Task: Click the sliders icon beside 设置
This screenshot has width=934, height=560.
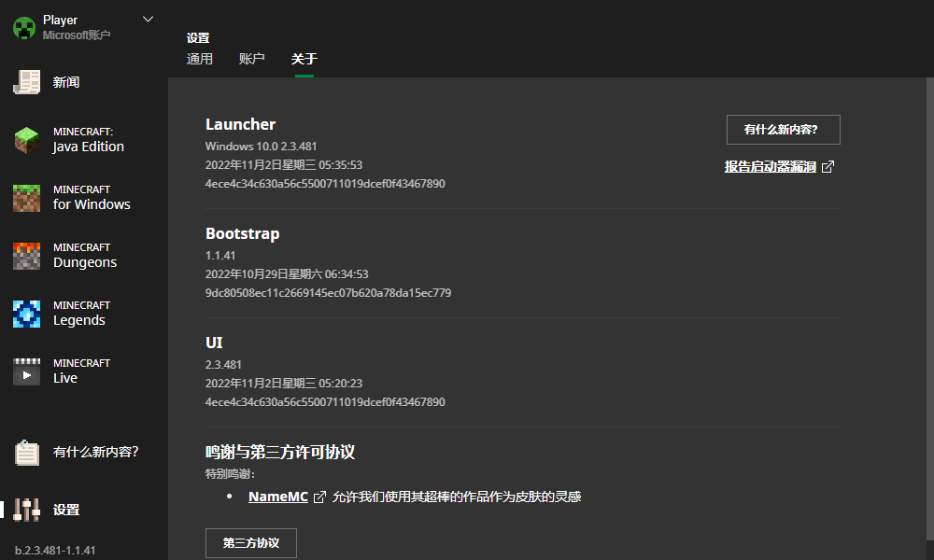Action: 27,510
